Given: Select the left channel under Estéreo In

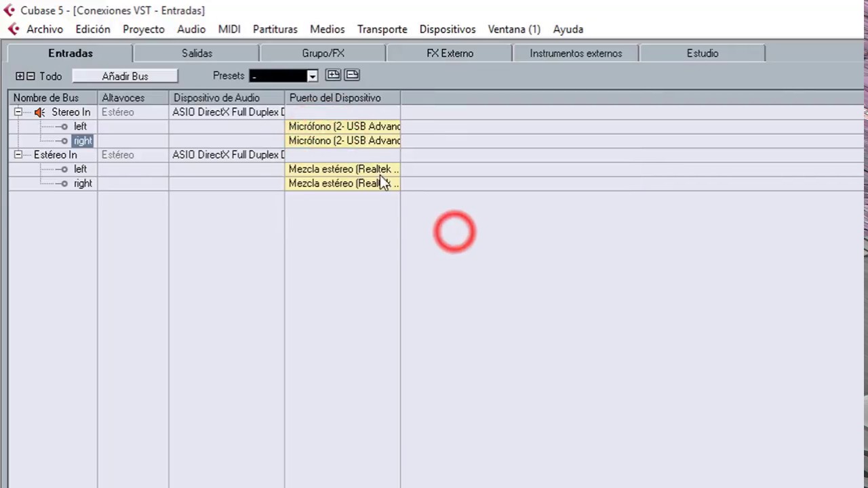Looking at the screenshot, I should (80, 169).
